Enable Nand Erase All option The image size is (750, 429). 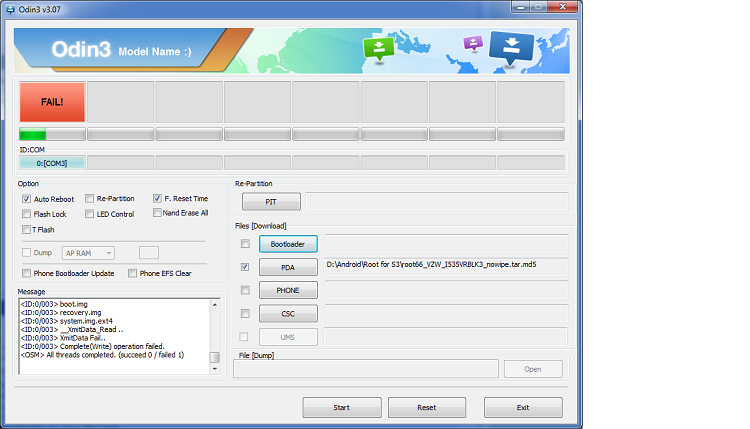158,213
